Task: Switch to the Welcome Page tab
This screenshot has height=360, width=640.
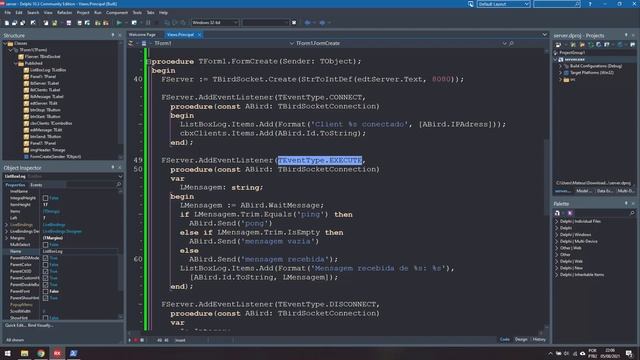Action: (x=142, y=35)
